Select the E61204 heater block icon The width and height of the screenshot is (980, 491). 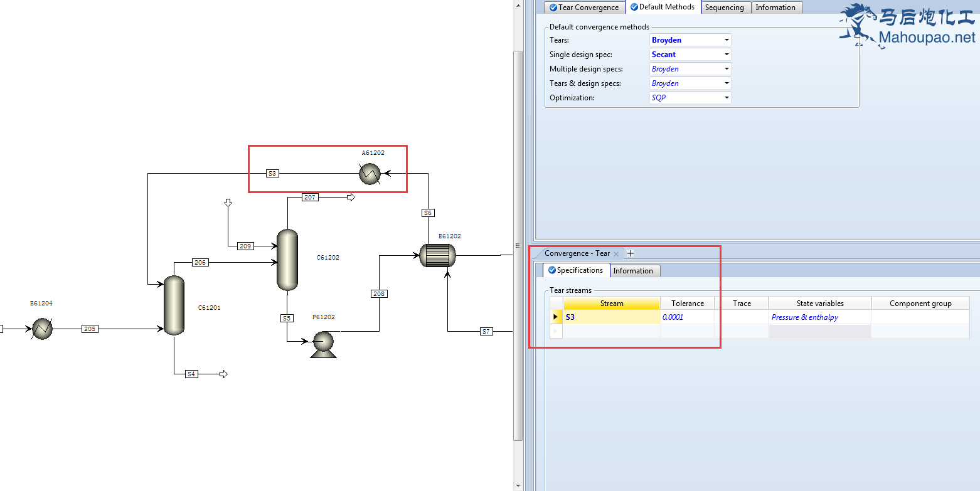[43, 329]
